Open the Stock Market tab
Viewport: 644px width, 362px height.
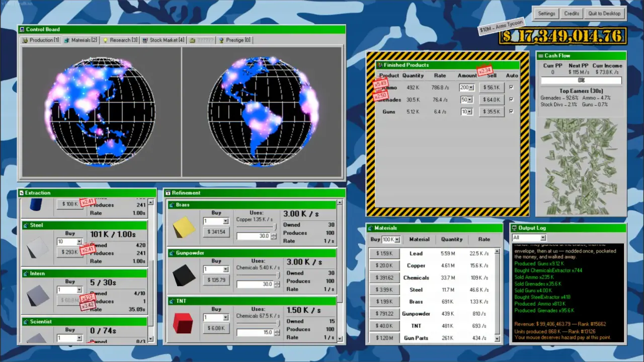click(x=163, y=40)
